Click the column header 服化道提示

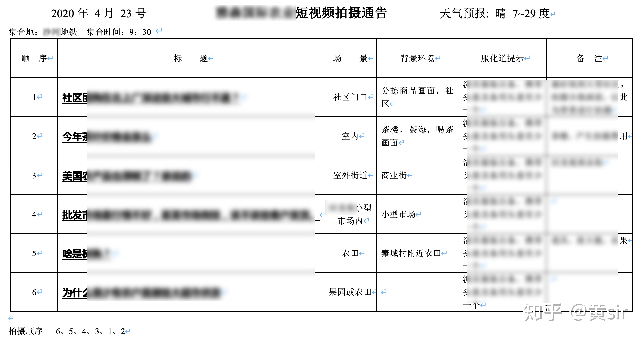[x=502, y=58]
